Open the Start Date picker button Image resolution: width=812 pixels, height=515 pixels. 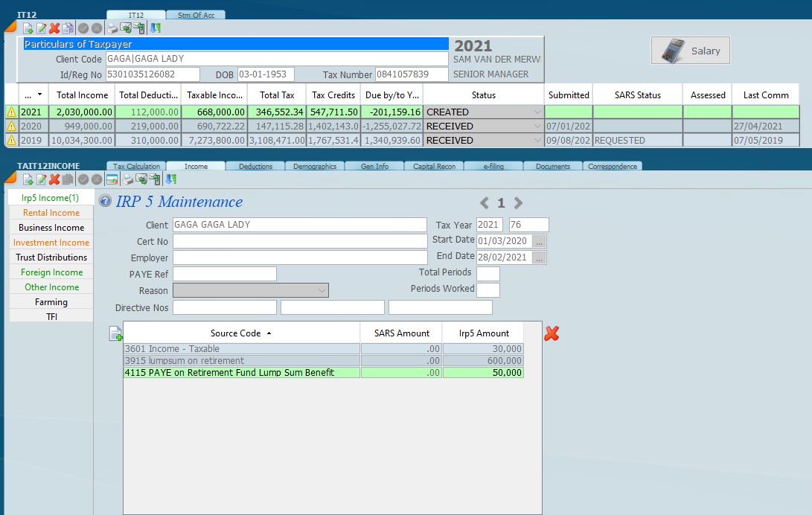540,241
